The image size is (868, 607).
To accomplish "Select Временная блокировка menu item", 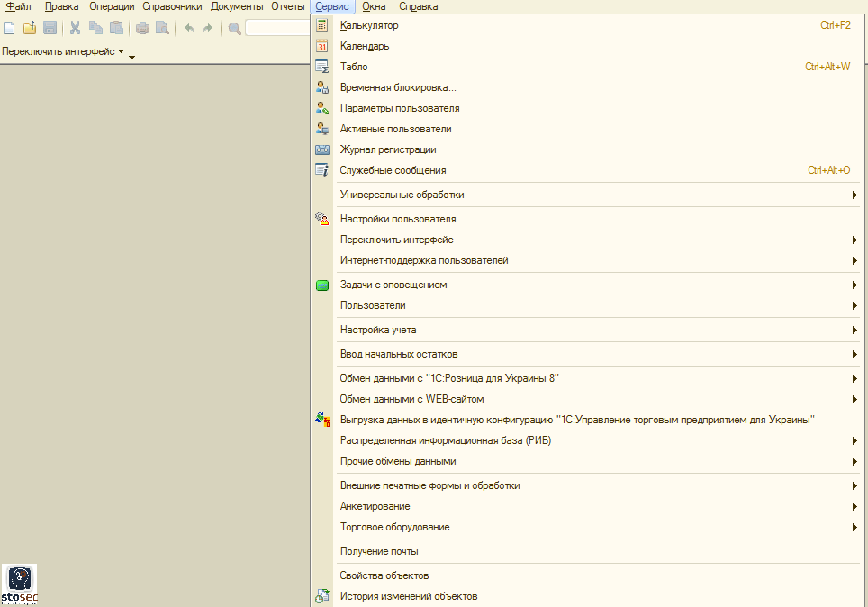I will pos(398,87).
